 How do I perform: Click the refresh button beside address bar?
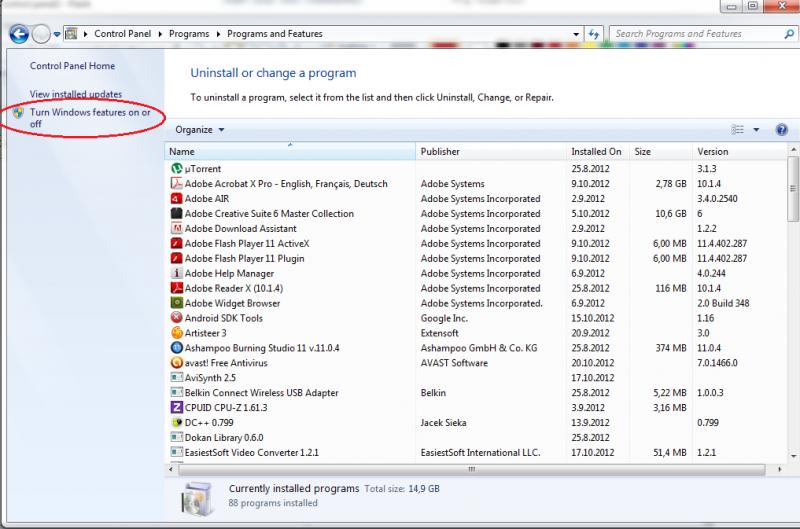594,34
